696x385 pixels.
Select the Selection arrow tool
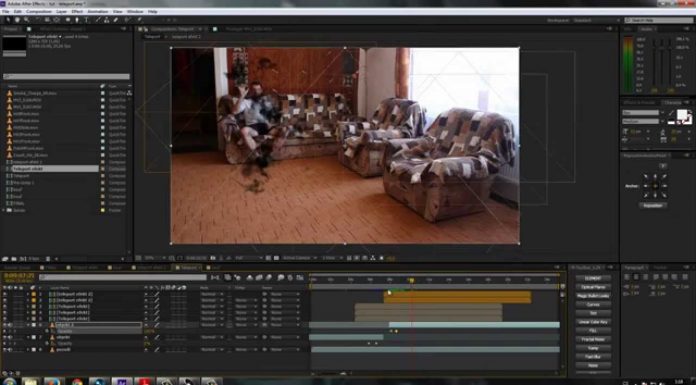tap(8, 20)
